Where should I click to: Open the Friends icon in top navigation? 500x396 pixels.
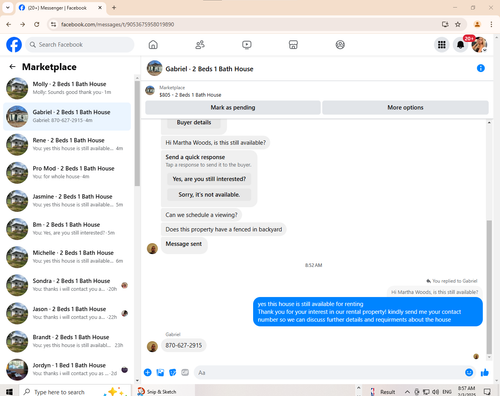coord(200,45)
